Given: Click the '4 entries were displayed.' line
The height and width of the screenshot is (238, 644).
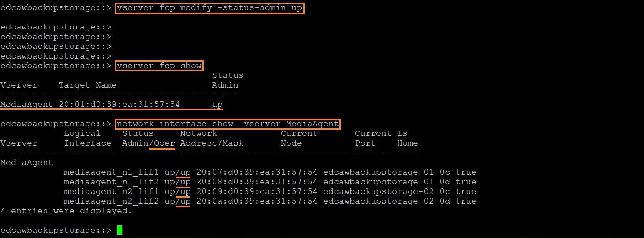Looking at the screenshot, I should coord(67,211).
